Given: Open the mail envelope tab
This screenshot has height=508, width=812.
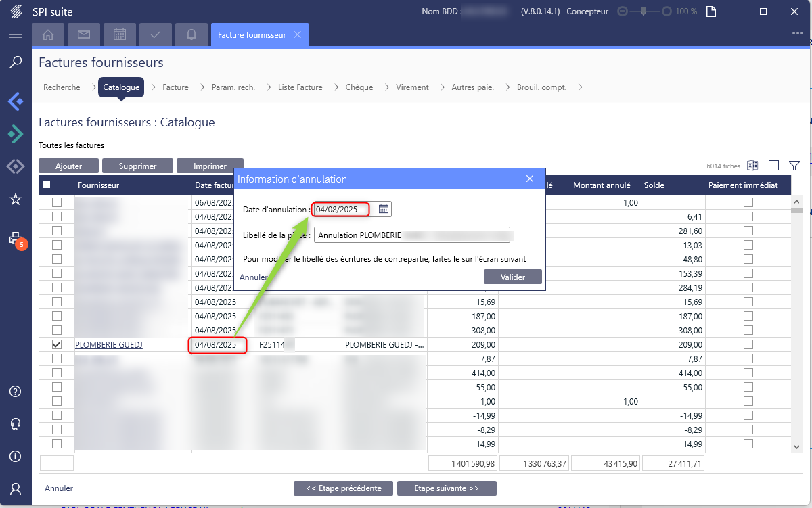Looking at the screenshot, I should tap(84, 34).
